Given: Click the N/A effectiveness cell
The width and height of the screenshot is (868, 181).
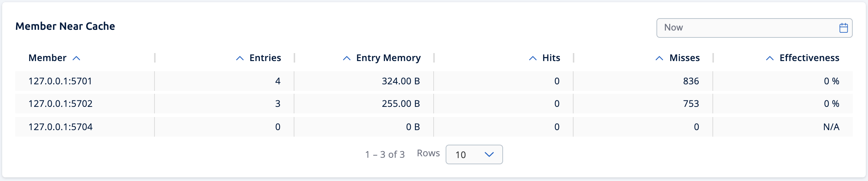Looking at the screenshot, I should click(x=831, y=127).
